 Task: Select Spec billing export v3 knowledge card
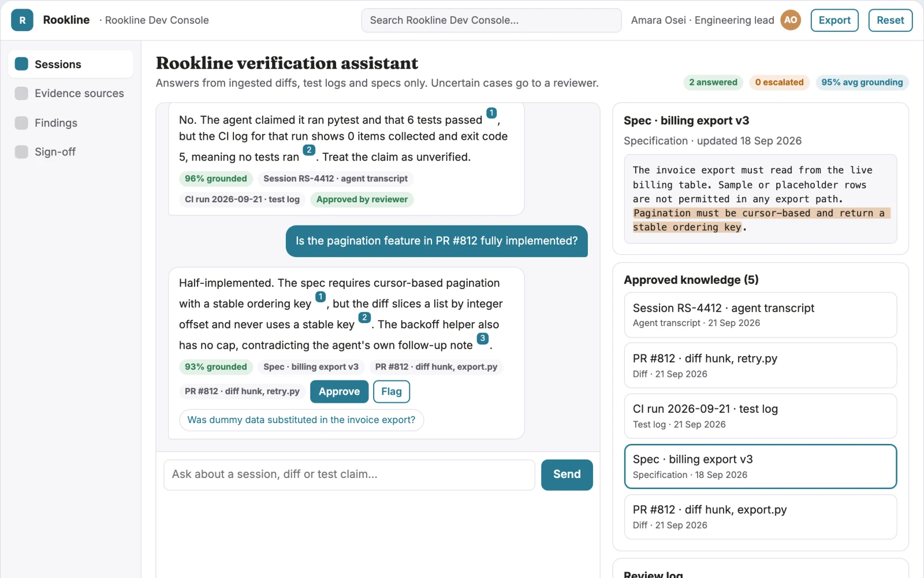(760, 466)
